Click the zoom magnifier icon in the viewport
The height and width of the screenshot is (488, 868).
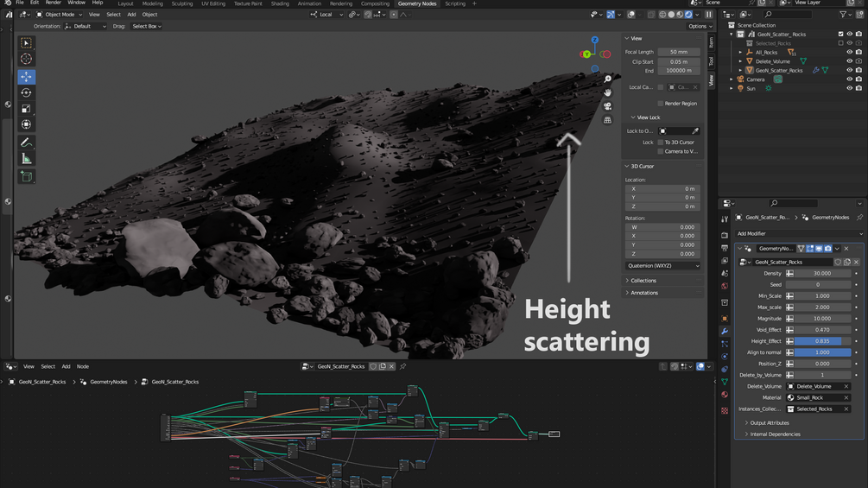click(x=608, y=79)
